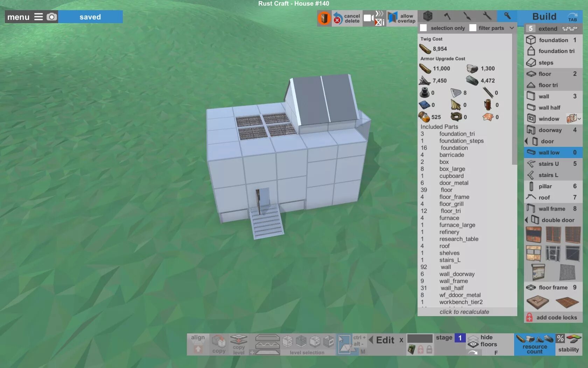
Task: Select the wrench tool icon
Action: pyautogui.click(x=487, y=16)
